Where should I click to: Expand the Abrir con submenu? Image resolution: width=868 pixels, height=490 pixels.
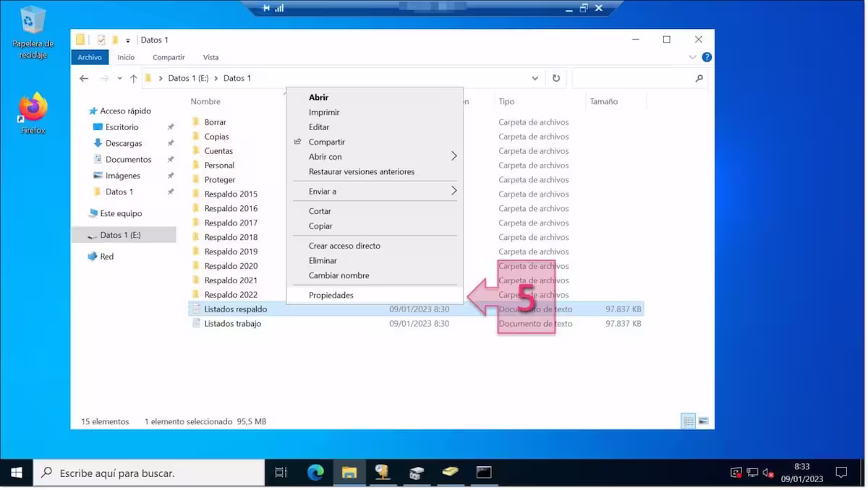click(x=454, y=156)
